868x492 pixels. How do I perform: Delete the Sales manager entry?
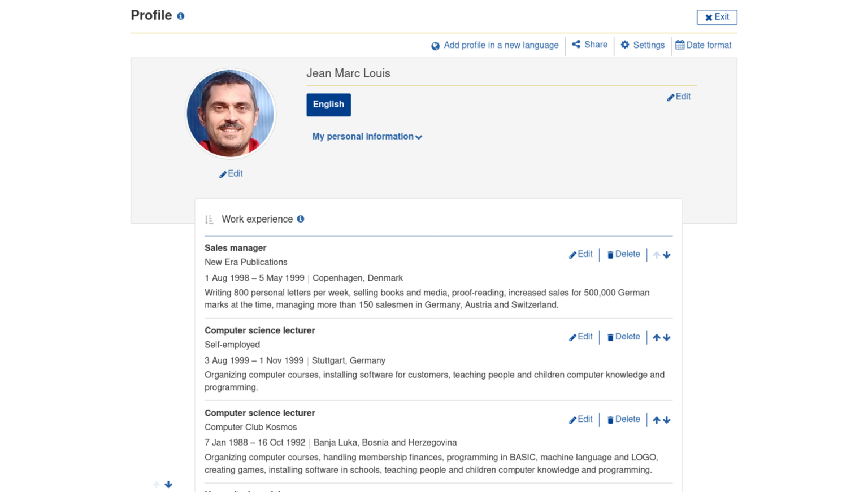click(623, 254)
